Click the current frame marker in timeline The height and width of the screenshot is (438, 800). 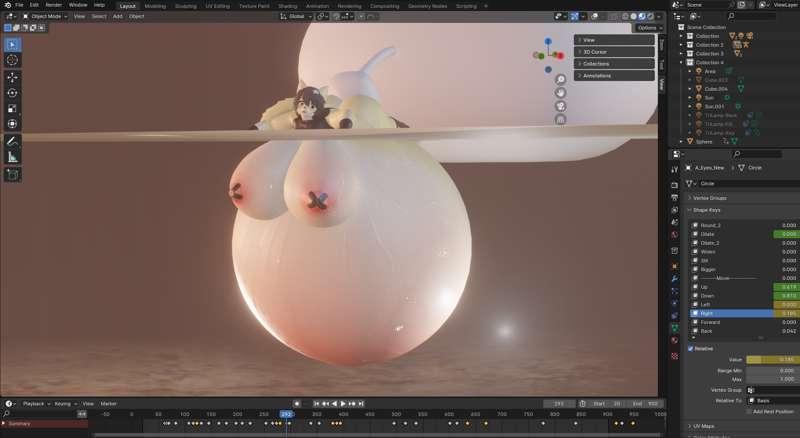click(x=287, y=414)
